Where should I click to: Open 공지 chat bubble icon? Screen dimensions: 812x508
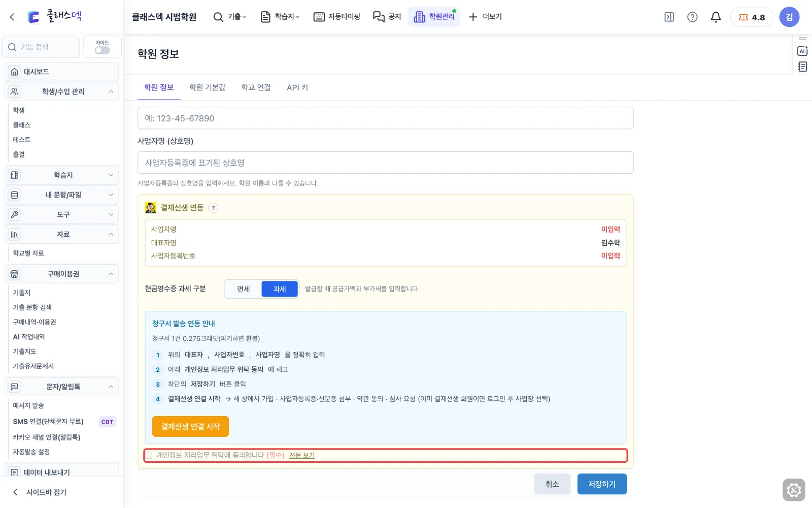[x=379, y=17]
